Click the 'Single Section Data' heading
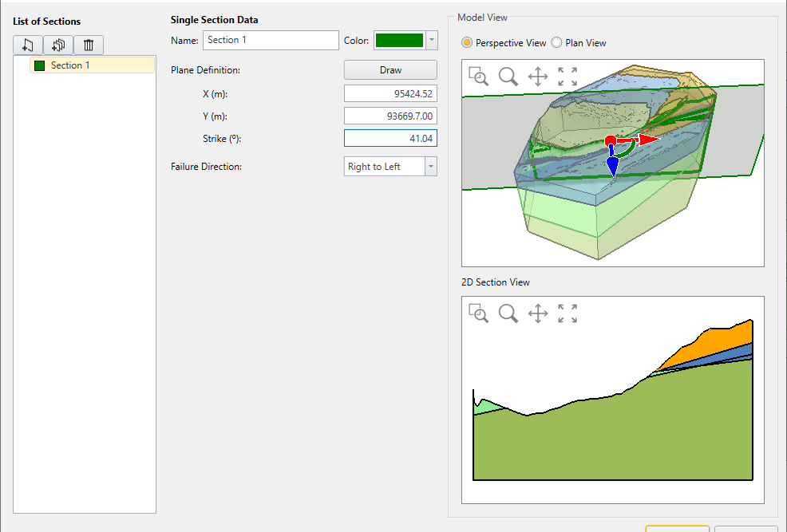This screenshot has height=532, width=787. [215, 20]
